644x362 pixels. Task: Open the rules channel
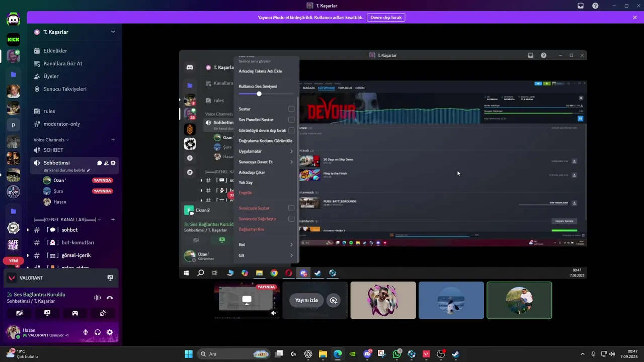tap(49, 111)
